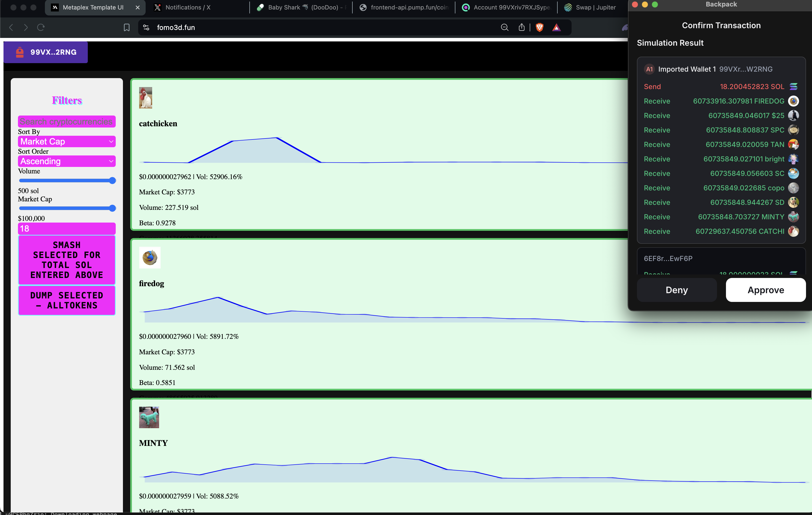The height and width of the screenshot is (515, 812).
Task: Approve the Backpack transaction
Action: click(765, 290)
